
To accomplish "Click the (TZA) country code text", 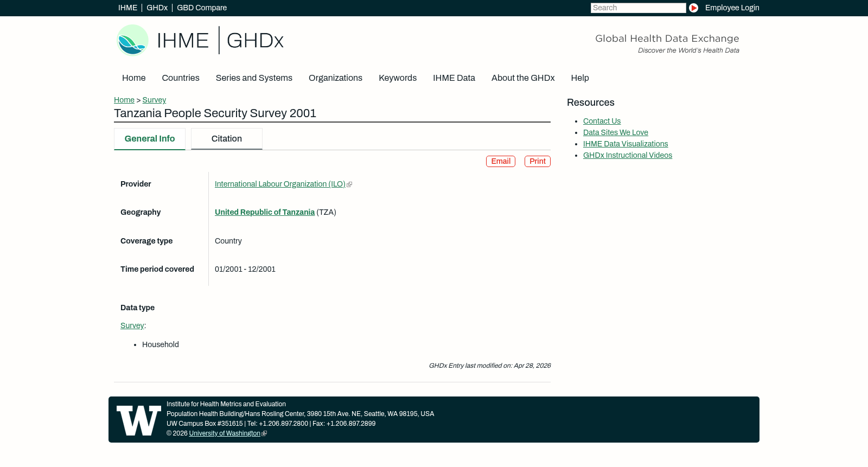I will tap(327, 213).
